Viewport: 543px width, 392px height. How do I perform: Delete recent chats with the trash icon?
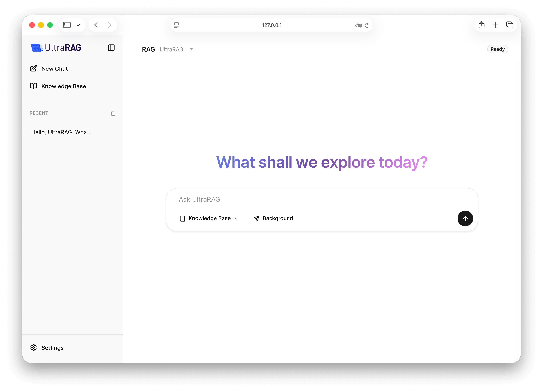(113, 113)
